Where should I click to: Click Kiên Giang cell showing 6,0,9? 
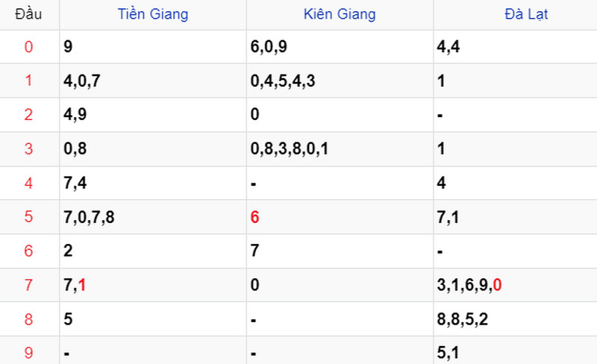(340, 47)
